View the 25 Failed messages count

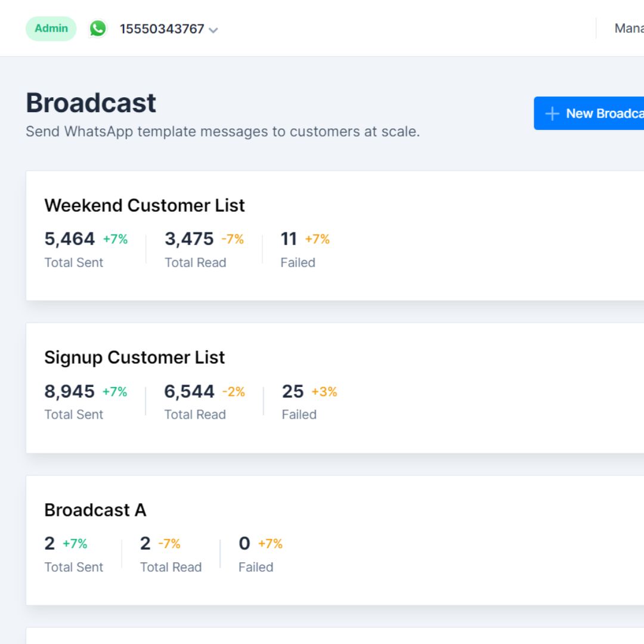292,392
